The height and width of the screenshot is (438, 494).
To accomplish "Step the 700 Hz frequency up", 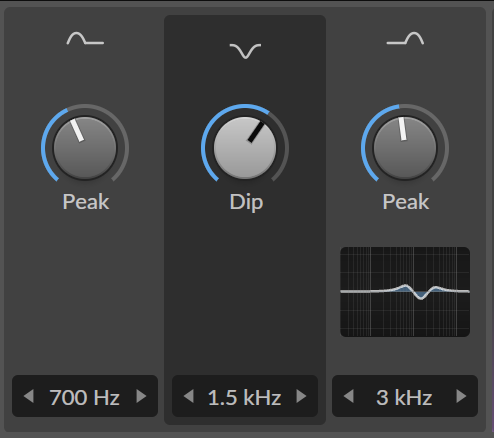I will click(x=141, y=396).
